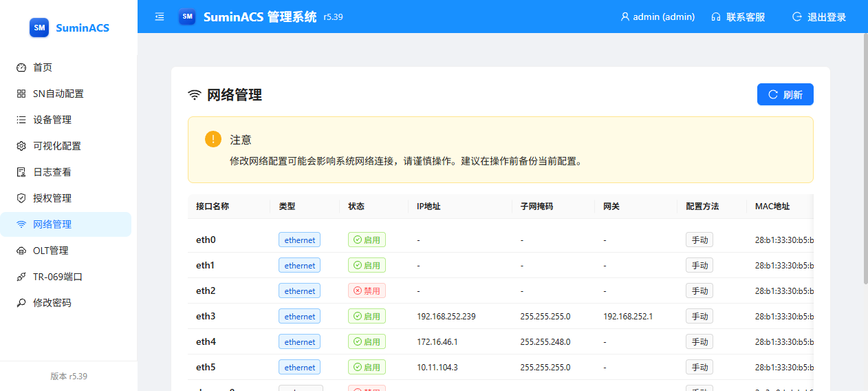
Task: Click the 版本 r5.39 footer text
Action: [x=69, y=377]
